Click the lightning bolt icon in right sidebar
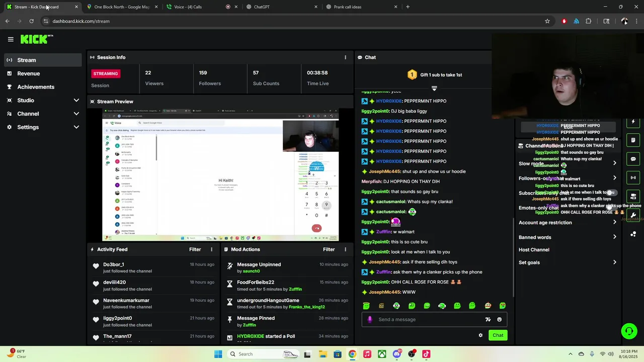Screen dimensions: 644x362 click(633, 122)
